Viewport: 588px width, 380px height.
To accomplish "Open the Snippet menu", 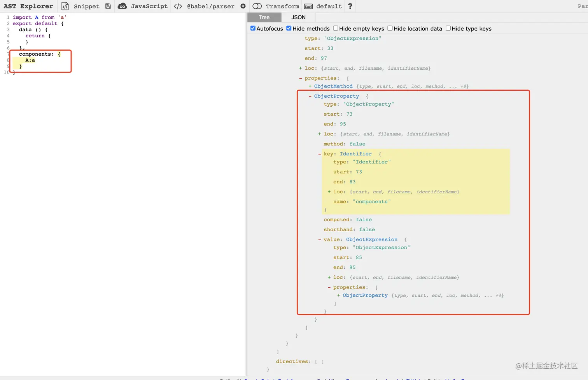I will (86, 6).
